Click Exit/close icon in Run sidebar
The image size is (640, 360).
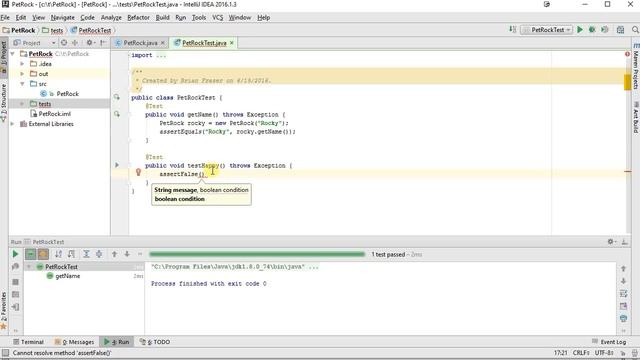pyautogui.click(x=16, y=307)
